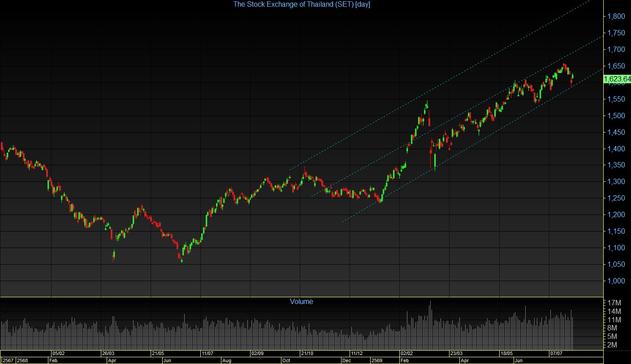Image resolution: width=631 pixels, height=364 pixels.
Task: Click the 1,100 price axis label
Action: click(x=616, y=248)
